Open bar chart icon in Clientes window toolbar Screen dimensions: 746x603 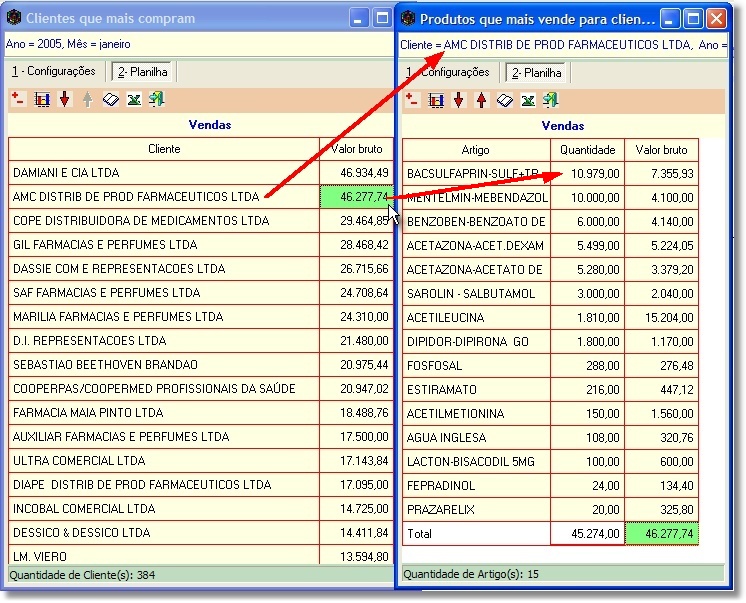tap(42, 99)
